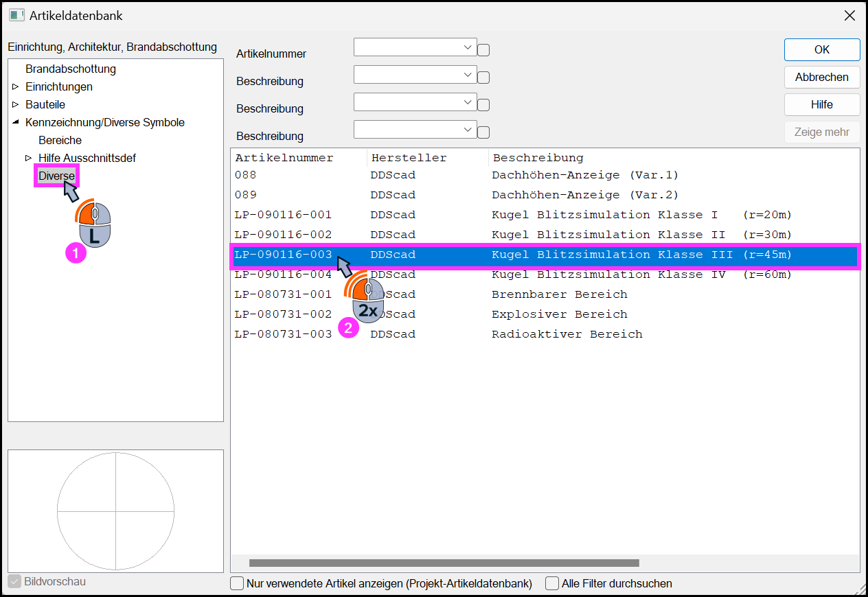This screenshot has height=597, width=868.
Task: Expand the Bauteile tree node
Action: (15, 104)
